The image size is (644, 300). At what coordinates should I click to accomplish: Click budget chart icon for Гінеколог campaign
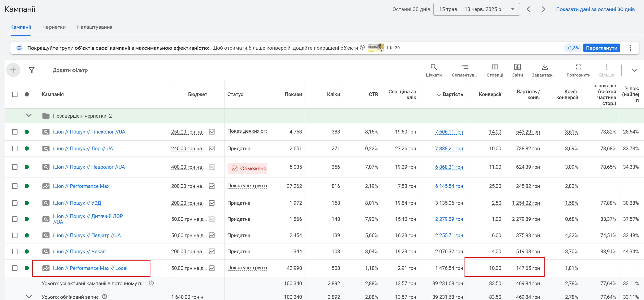tap(211, 132)
